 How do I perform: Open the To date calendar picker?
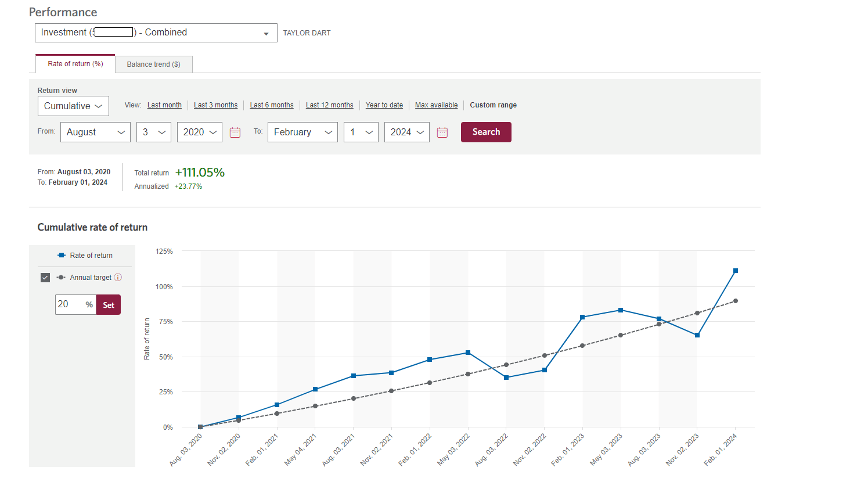tap(442, 132)
